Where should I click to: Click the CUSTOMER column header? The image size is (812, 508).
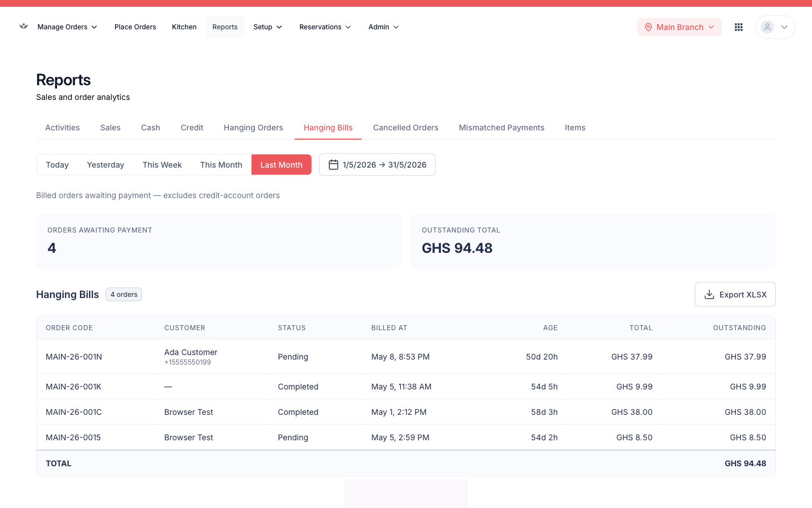(184, 328)
